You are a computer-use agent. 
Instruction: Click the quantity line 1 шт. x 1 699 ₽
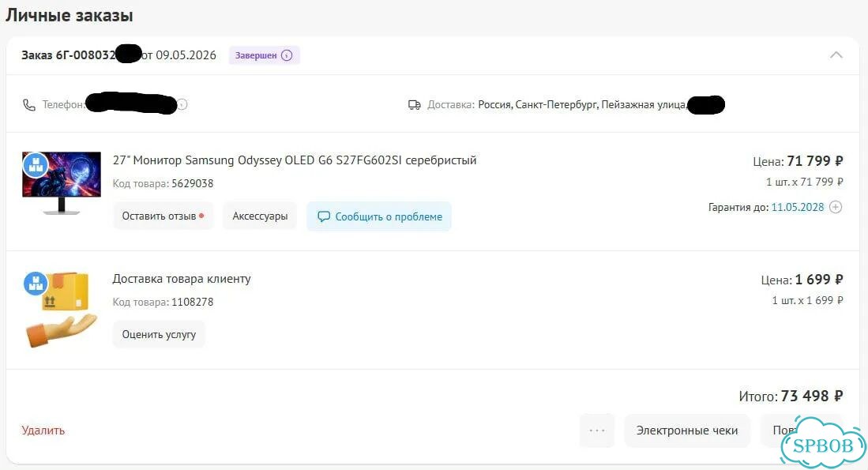coord(808,300)
